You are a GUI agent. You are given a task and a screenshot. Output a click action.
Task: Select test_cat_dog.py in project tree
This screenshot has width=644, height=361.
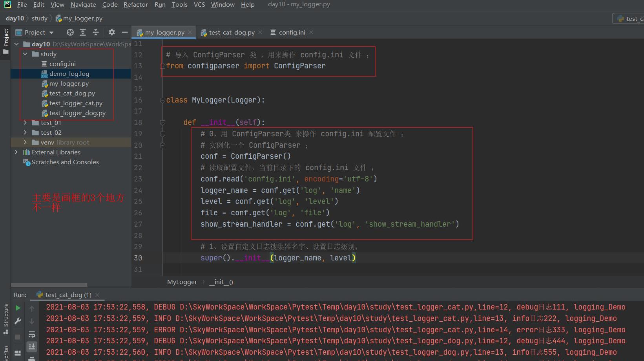(x=68, y=93)
